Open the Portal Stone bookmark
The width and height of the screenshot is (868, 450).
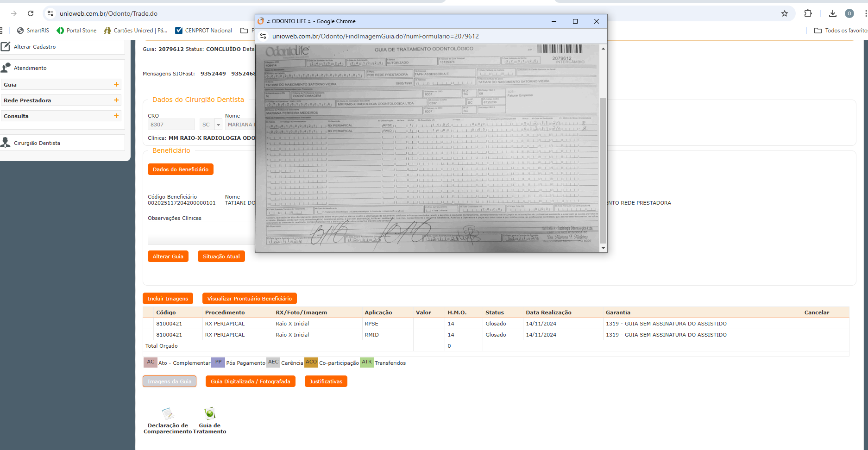point(76,31)
